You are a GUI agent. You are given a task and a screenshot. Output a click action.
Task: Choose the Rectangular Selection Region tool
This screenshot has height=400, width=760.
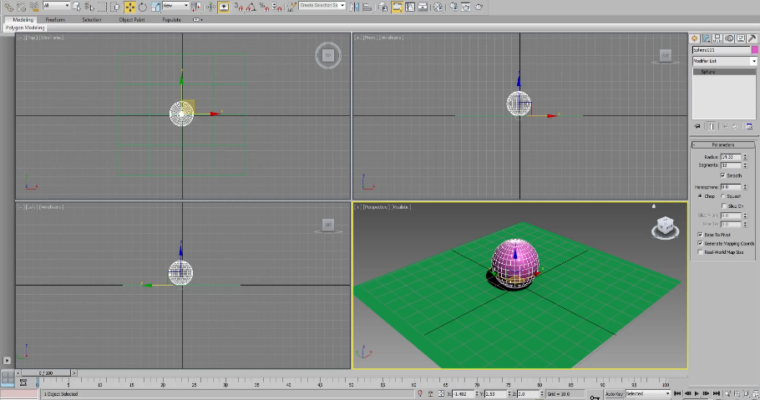pyautogui.click(x=102, y=7)
